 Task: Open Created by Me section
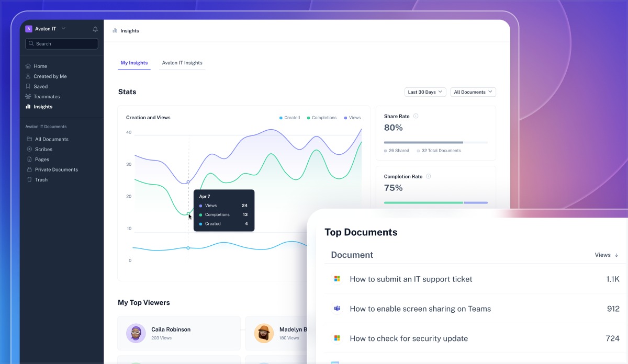click(50, 76)
